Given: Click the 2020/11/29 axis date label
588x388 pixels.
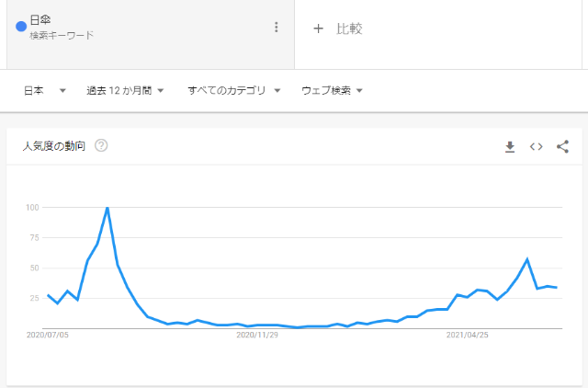Looking at the screenshot, I should pos(257,335).
